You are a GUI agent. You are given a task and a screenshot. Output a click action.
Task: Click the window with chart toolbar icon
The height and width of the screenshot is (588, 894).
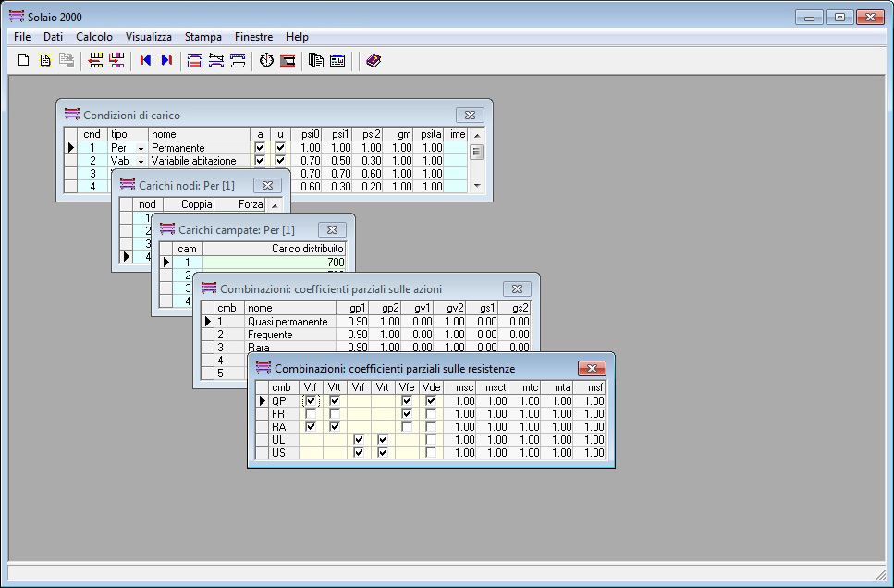tap(337, 60)
